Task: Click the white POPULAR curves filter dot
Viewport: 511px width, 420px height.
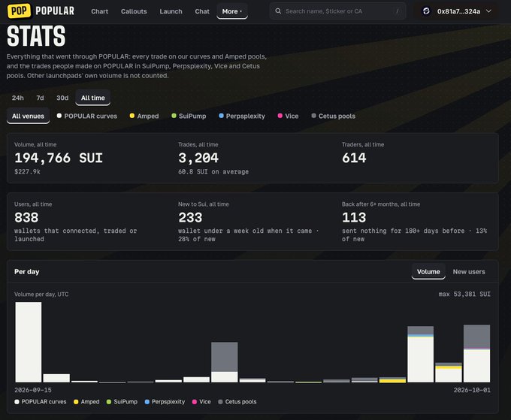Action: [59, 116]
